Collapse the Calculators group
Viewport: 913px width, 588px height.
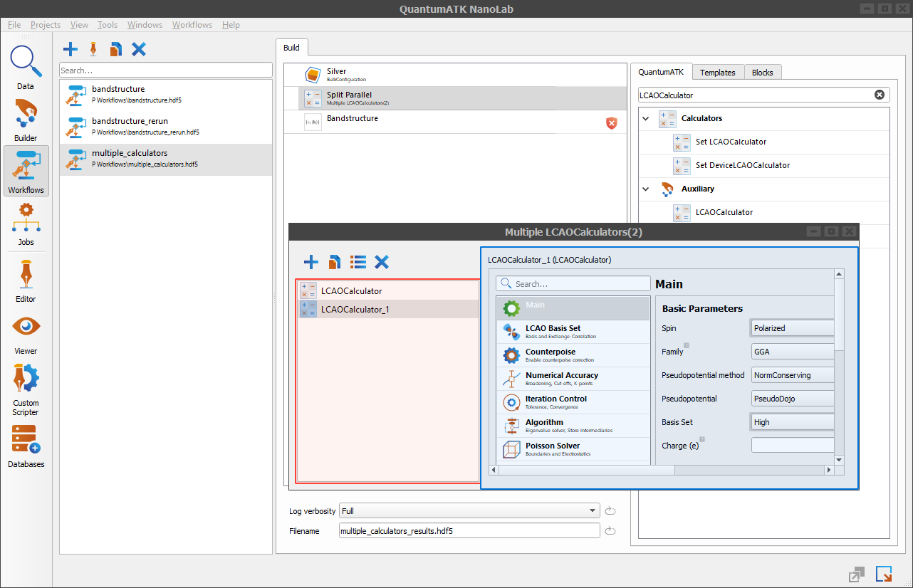646,118
